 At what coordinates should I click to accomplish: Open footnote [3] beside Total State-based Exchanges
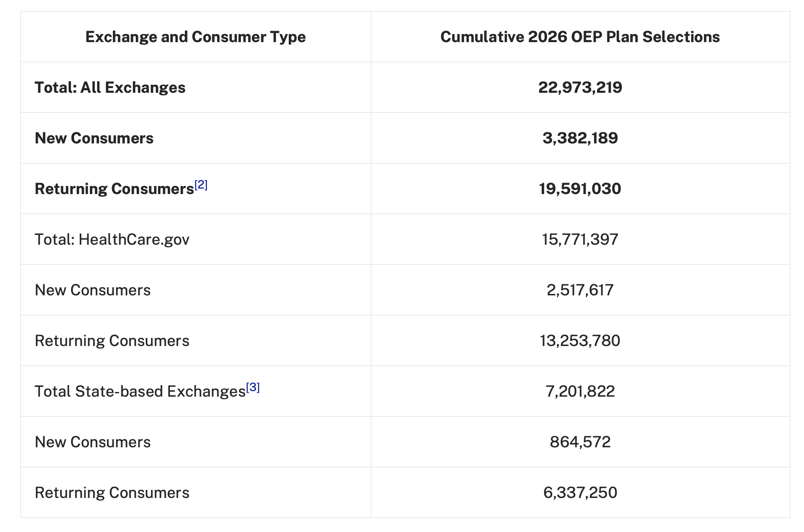point(253,387)
